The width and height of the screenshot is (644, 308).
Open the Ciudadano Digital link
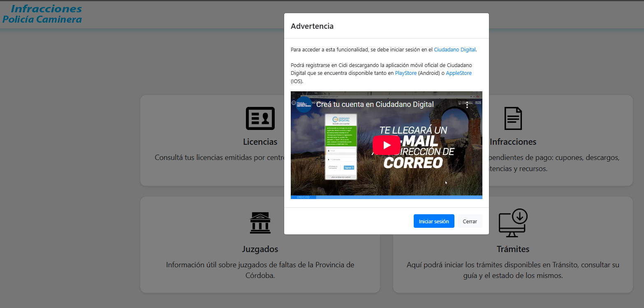pyautogui.click(x=454, y=50)
